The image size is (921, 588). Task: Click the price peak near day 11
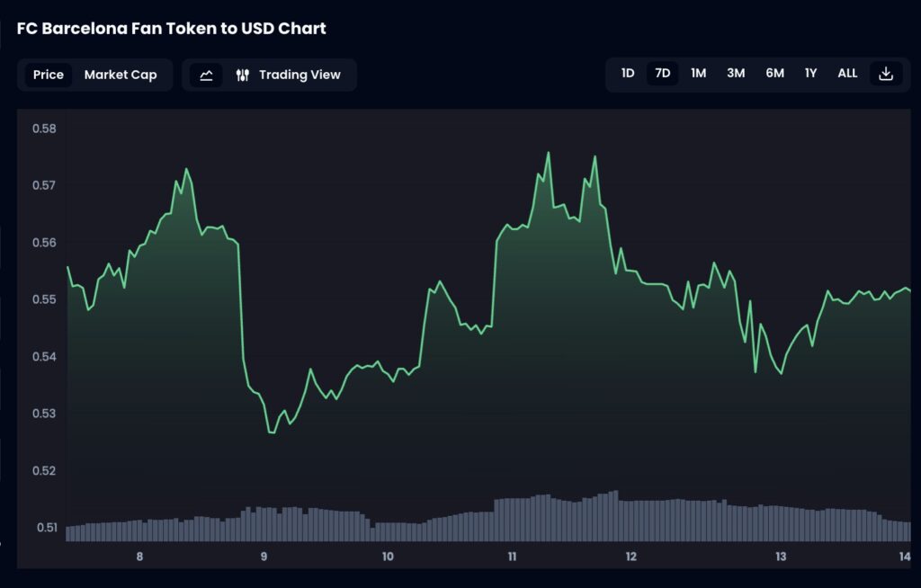[x=548, y=153]
